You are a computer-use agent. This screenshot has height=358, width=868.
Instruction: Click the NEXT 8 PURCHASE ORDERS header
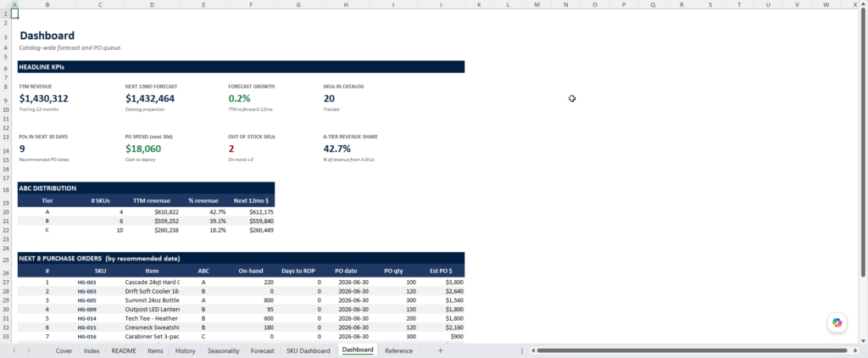click(241, 258)
